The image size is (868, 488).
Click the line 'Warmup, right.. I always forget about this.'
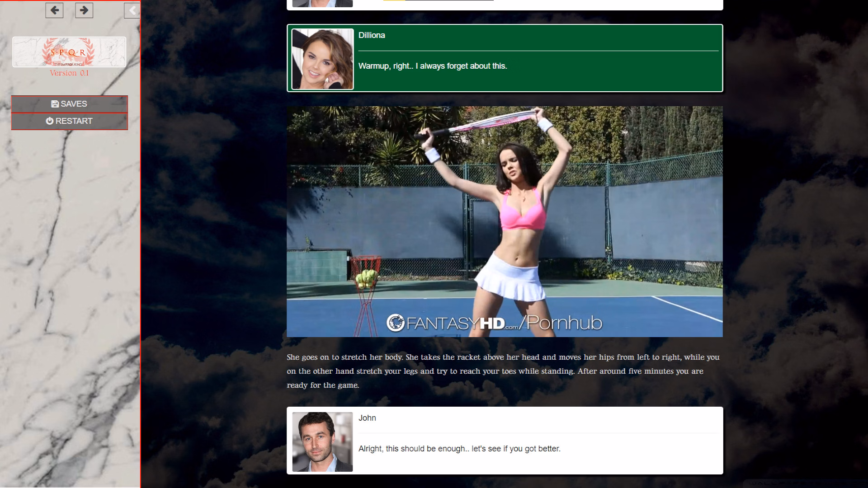tap(433, 66)
